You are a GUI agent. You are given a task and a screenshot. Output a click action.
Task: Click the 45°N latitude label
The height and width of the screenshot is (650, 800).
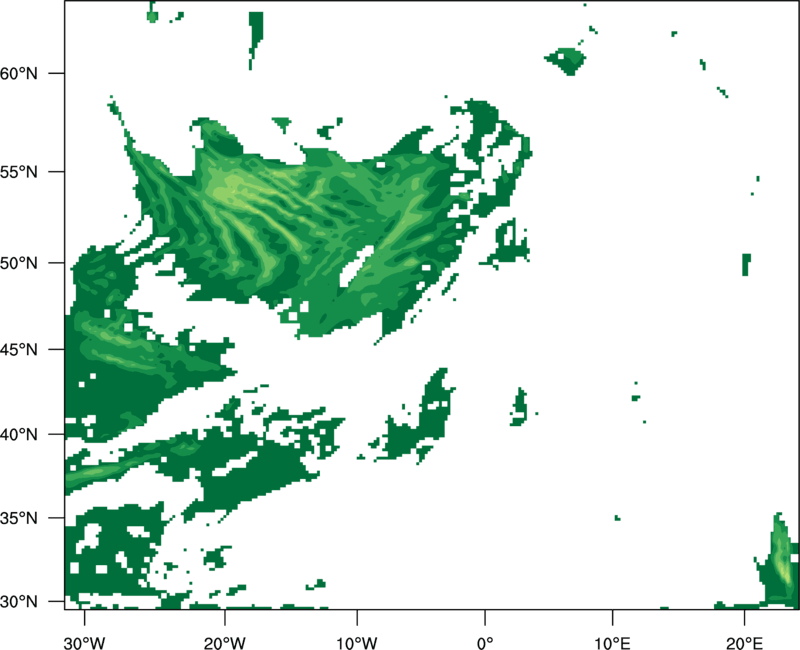click(19, 349)
